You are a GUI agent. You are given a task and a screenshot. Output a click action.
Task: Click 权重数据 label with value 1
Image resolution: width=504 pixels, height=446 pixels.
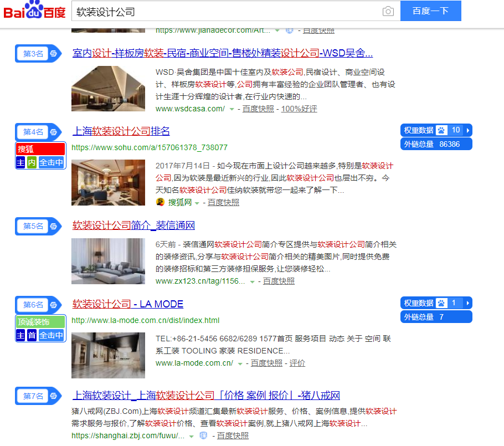click(x=419, y=303)
